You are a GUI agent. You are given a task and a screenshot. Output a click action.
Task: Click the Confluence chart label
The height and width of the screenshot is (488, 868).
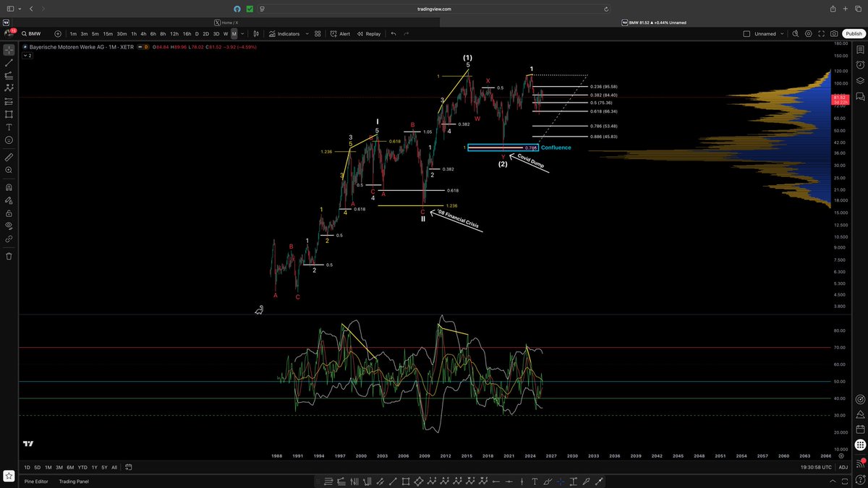tap(556, 147)
